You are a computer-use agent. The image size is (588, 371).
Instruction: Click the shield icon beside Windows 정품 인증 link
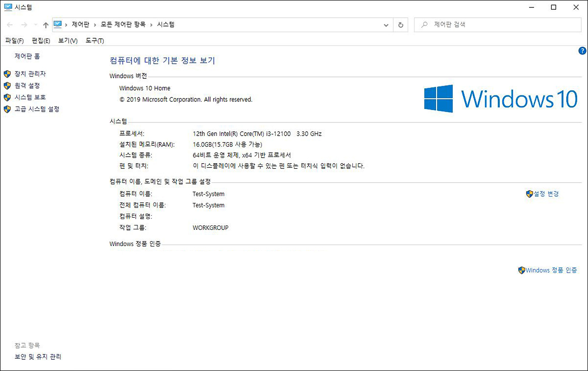tap(522, 271)
